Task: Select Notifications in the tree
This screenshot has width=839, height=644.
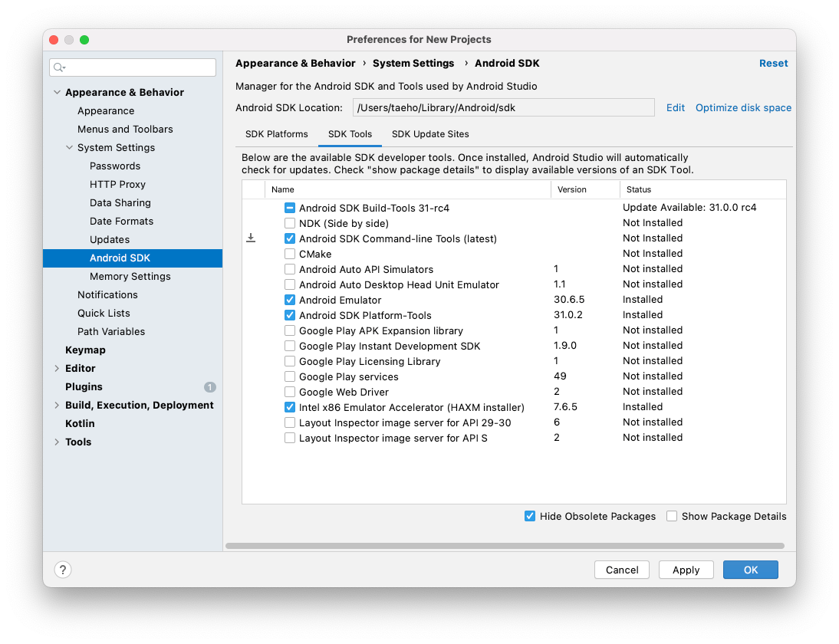Action: pos(107,294)
